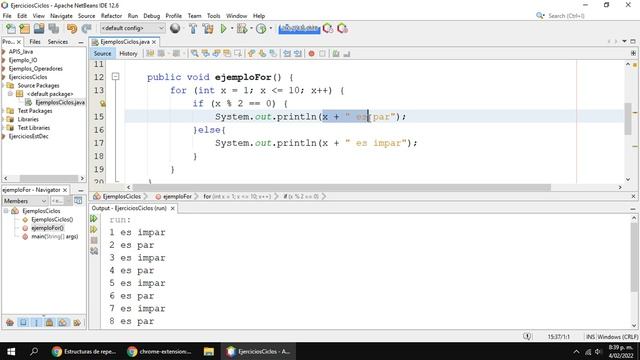
Task: Open File Explorer from the taskbar
Action: [x=209, y=351]
